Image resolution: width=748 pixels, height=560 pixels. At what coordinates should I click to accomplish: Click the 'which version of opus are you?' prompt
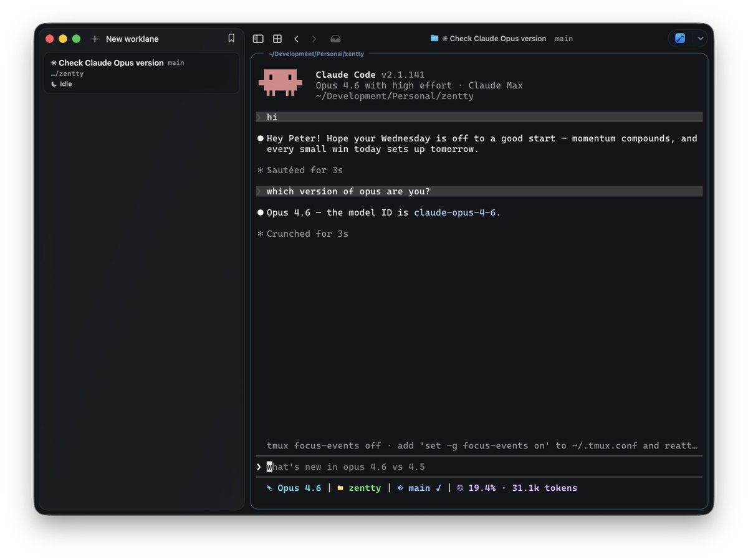click(x=479, y=191)
